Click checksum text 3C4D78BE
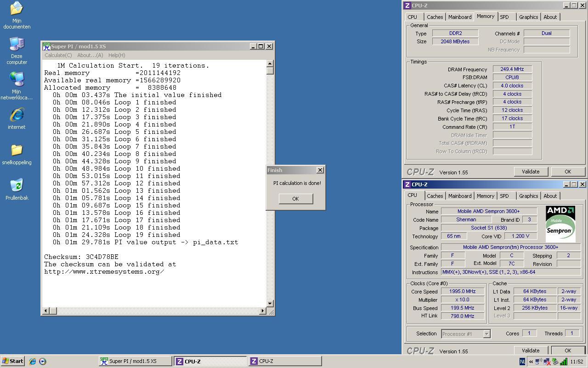Viewport: 588px width, 368px height. pyautogui.click(x=102, y=257)
